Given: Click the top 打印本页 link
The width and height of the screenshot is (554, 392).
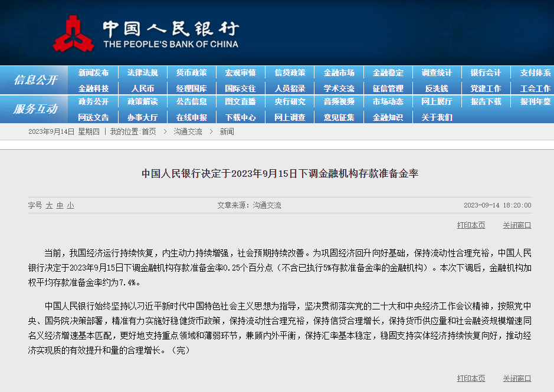Looking at the screenshot, I should pos(471,225).
